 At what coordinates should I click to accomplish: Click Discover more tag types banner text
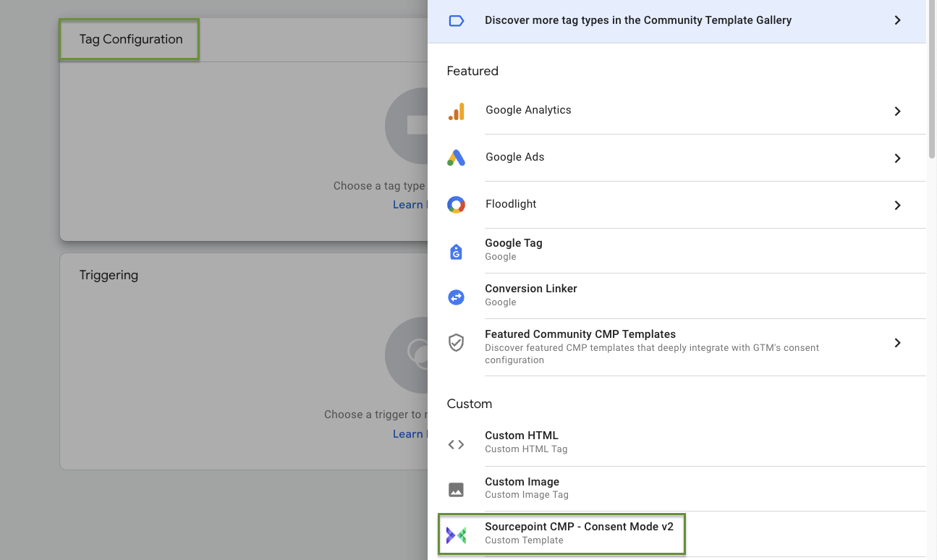pyautogui.click(x=638, y=20)
